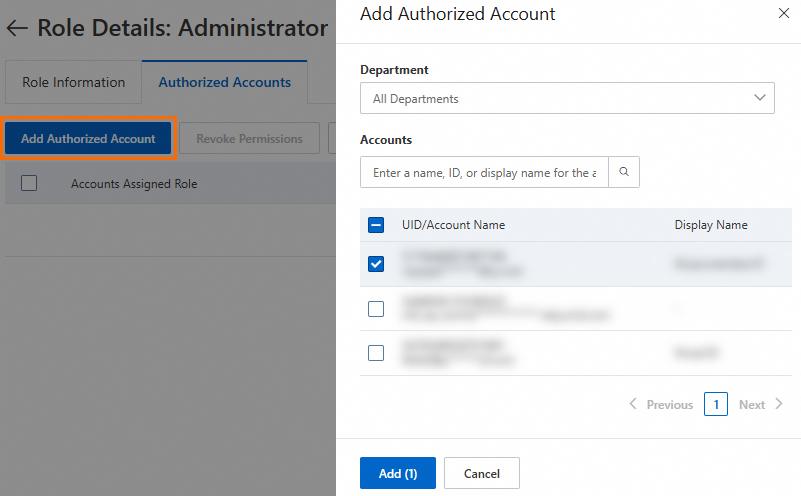Click the Next page chevron icon
Screen dimensions: 801x496
coord(779,404)
